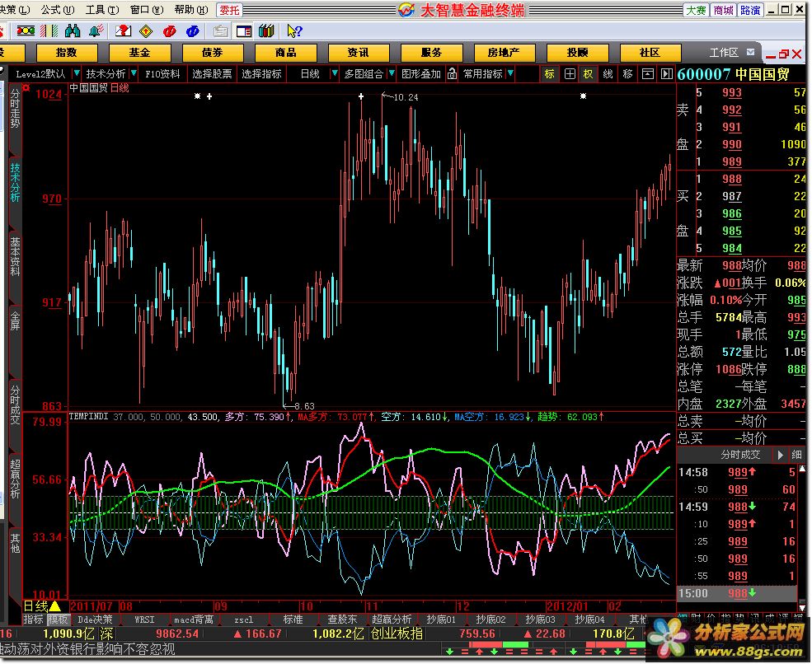The height and width of the screenshot is (664, 812).
Task: Select the 基本资料 left sidebar tab
Action: click(x=15, y=256)
